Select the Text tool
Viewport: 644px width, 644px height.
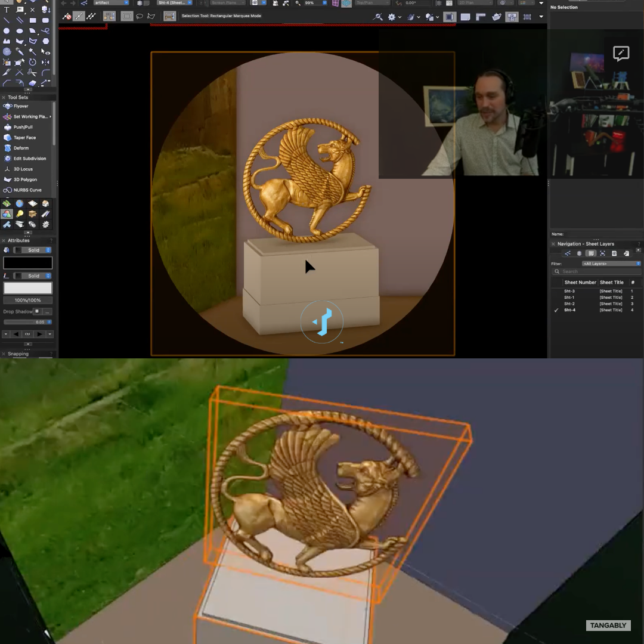pos(7,10)
